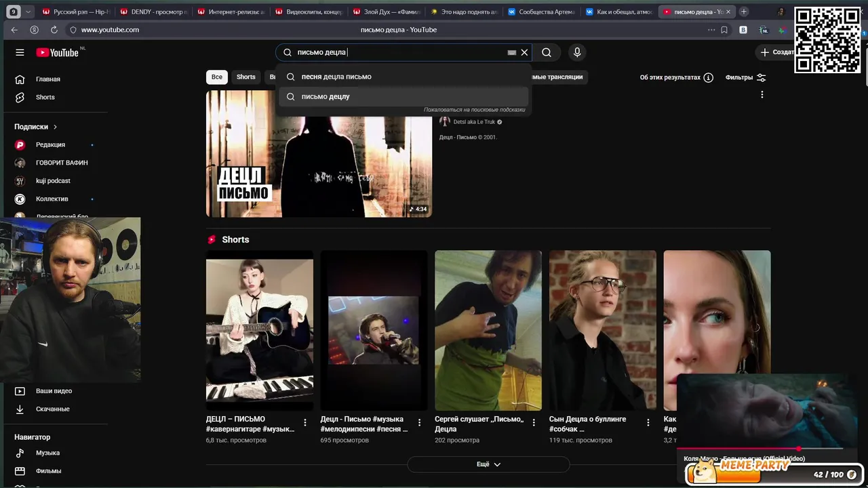The height and width of the screenshot is (488, 868).
Task: Run search with the magnifier button
Action: click(x=547, y=52)
